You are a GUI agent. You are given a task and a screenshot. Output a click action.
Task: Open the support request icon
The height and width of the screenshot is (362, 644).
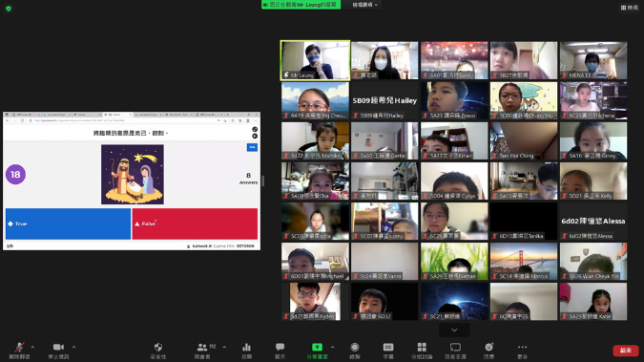coord(455,351)
